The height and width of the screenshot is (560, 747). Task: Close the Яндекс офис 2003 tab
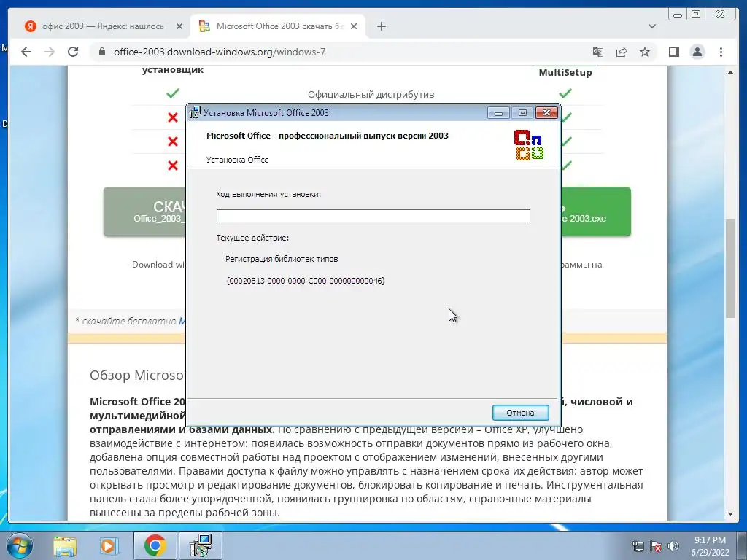[x=179, y=26]
